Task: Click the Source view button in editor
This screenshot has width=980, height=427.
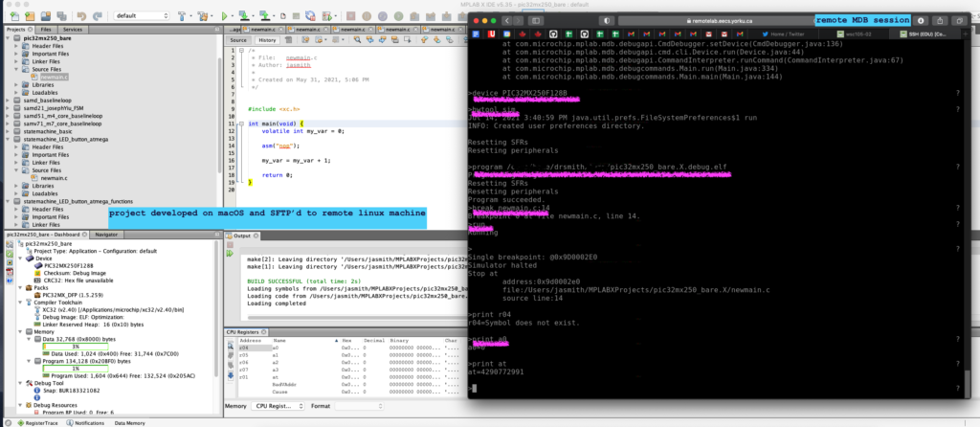Action: point(238,40)
